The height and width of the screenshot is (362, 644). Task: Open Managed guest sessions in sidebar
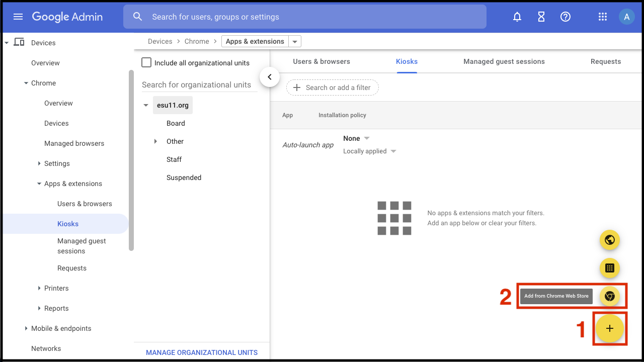coord(82,246)
